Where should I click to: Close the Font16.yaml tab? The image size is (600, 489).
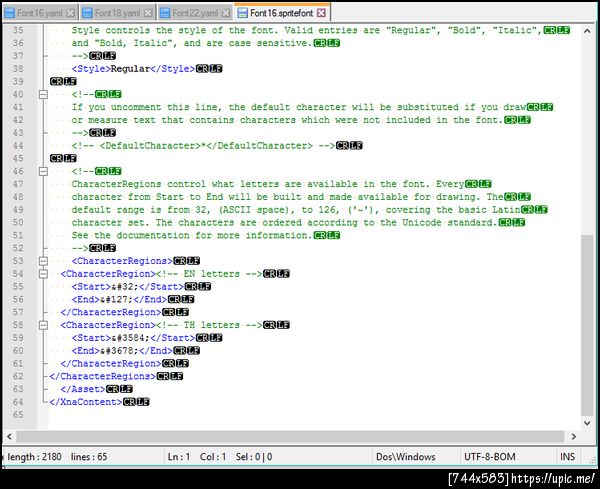click(70, 13)
